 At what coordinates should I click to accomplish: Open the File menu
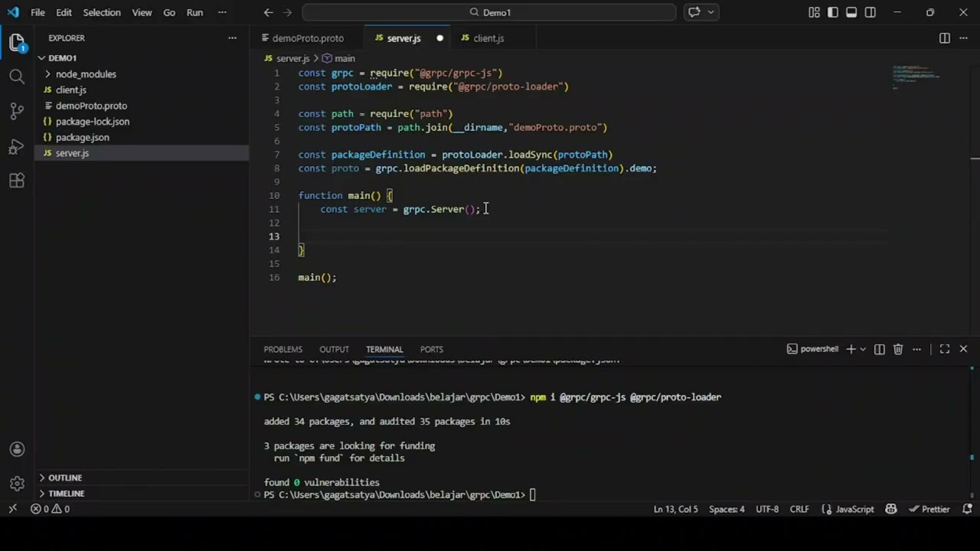[x=38, y=12]
